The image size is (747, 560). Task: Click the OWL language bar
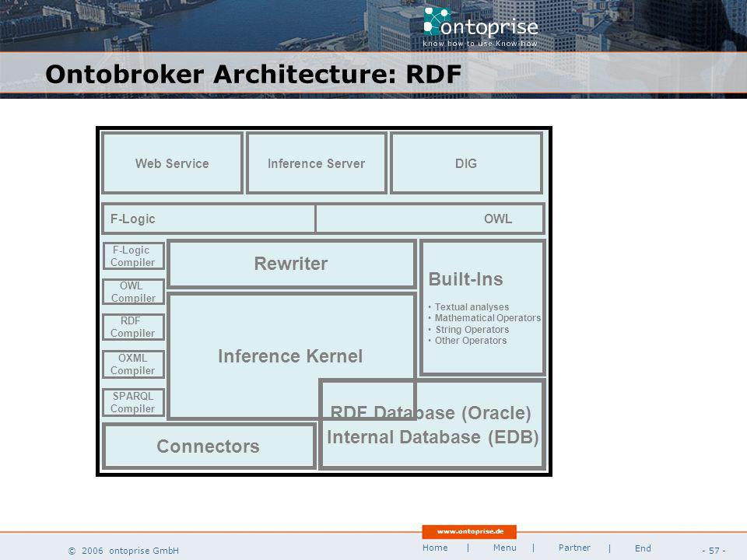(x=430, y=219)
